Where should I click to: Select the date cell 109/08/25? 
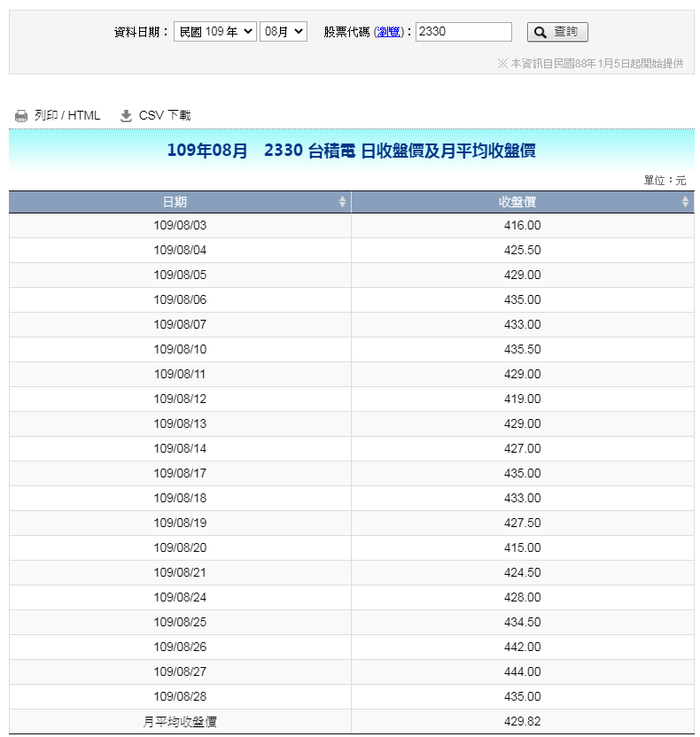pos(180,623)
